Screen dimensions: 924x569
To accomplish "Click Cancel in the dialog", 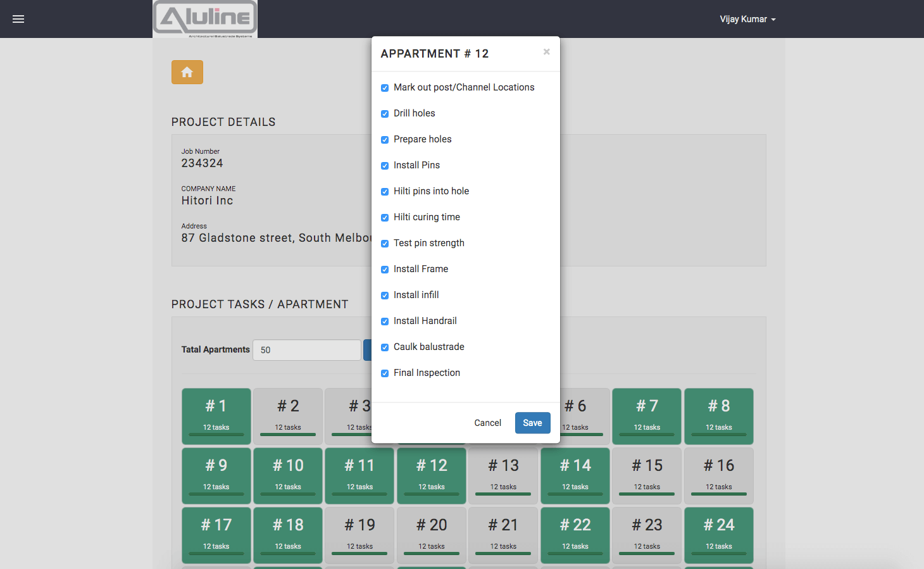I will coord(487,423).
